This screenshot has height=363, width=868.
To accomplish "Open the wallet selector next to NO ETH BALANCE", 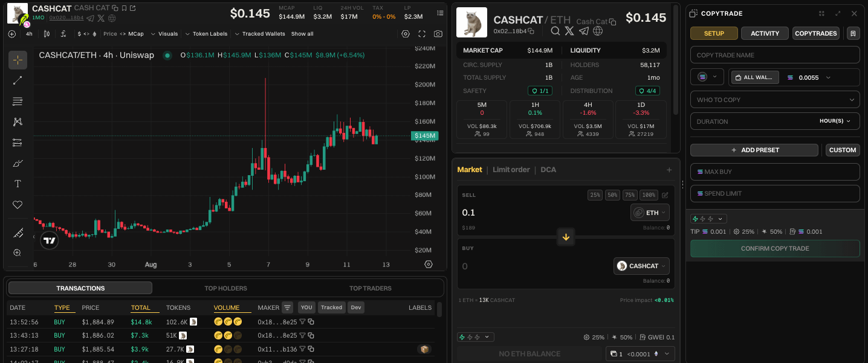I will click(x=640, y=354).
